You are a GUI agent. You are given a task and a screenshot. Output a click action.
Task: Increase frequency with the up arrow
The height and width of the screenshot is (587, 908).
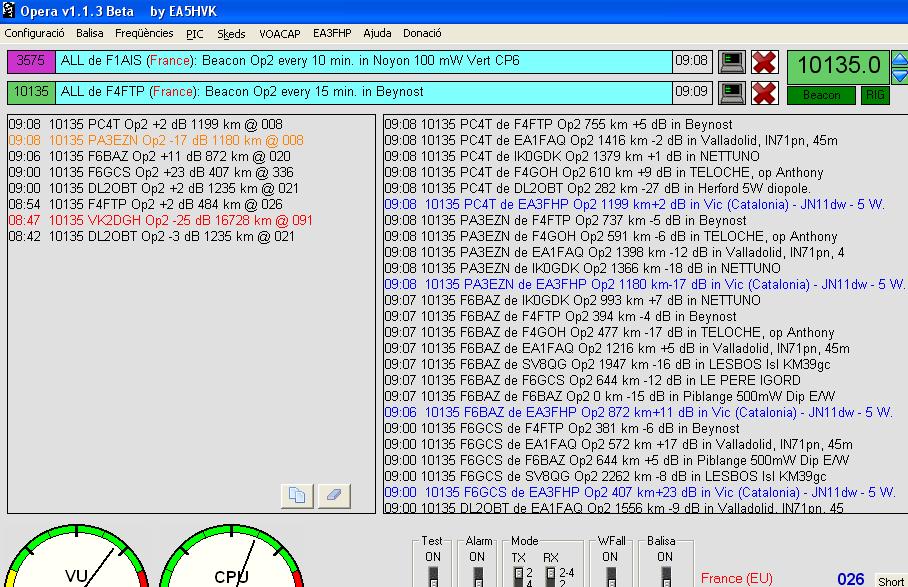tap(898, 59)
